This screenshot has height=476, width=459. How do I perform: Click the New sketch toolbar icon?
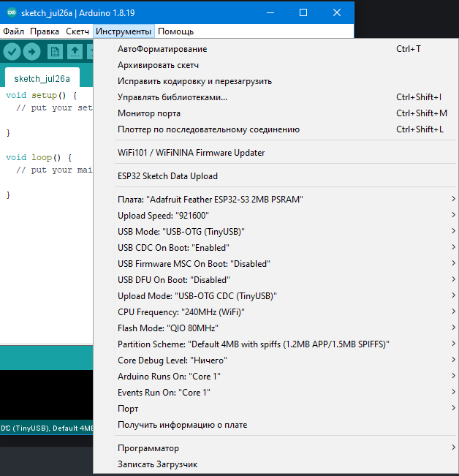tap(55, 52)
